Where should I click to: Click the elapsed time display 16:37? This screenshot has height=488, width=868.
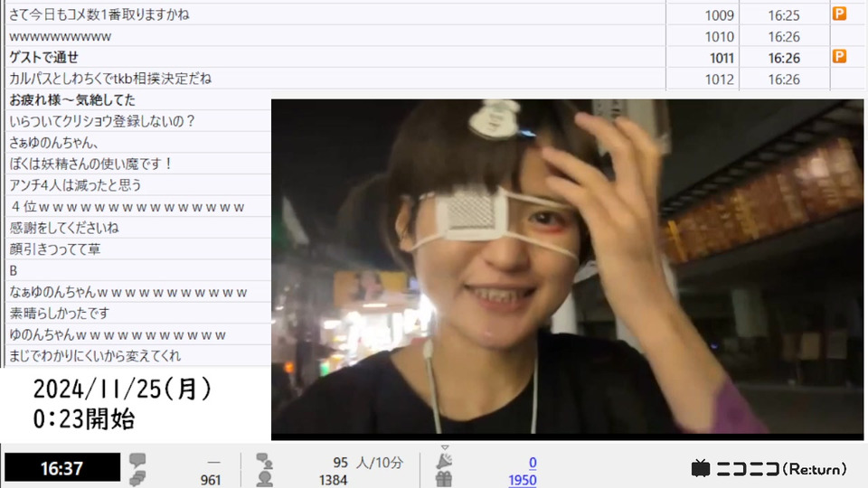pyautogui.click(x=62, y=468)
